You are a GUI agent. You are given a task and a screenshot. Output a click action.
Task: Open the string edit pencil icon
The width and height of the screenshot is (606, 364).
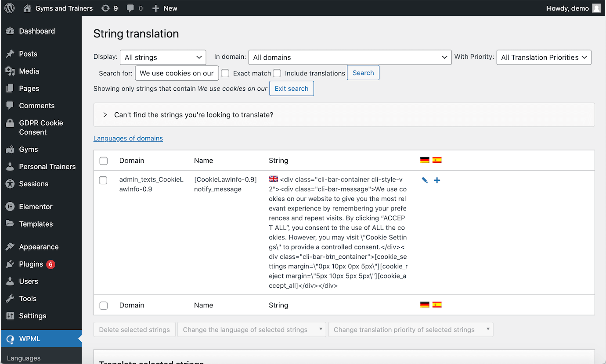click(x=424, y=180)
